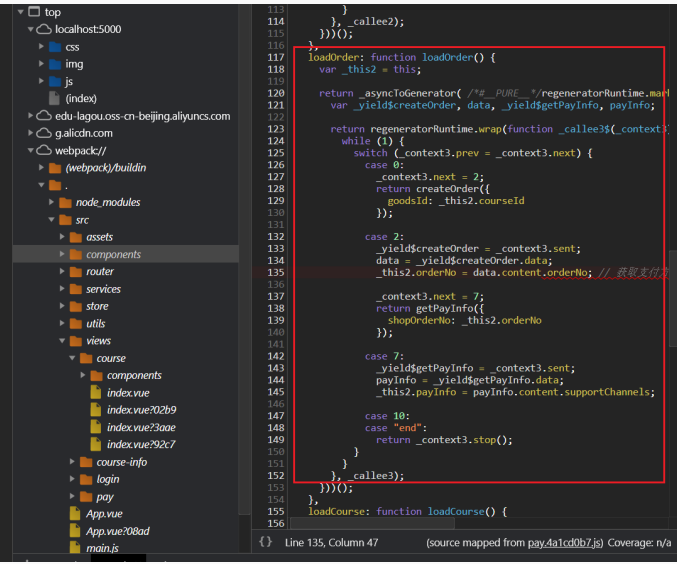Select the course folder
Image resolution: width=677 pixels, height=564 pixels.
click(111, 358)
